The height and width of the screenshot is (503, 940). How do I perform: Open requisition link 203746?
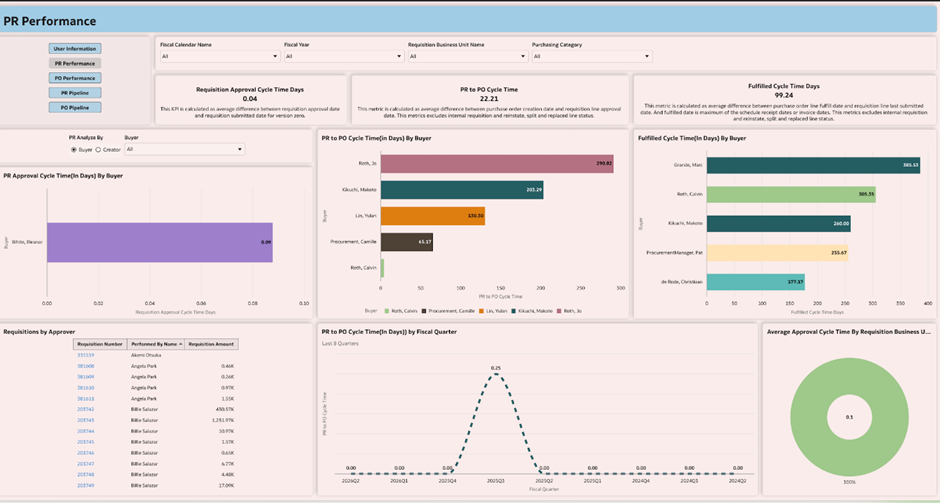[86, 453]
